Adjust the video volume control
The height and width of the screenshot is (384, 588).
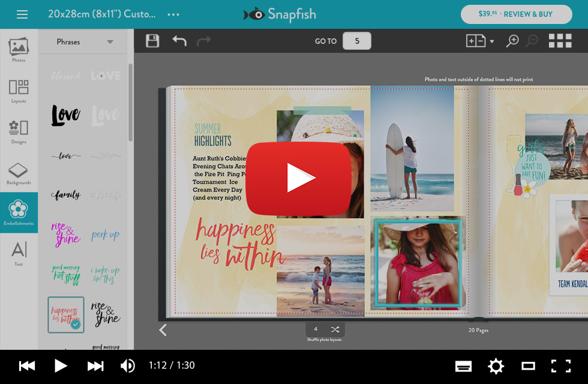point(127,366)
